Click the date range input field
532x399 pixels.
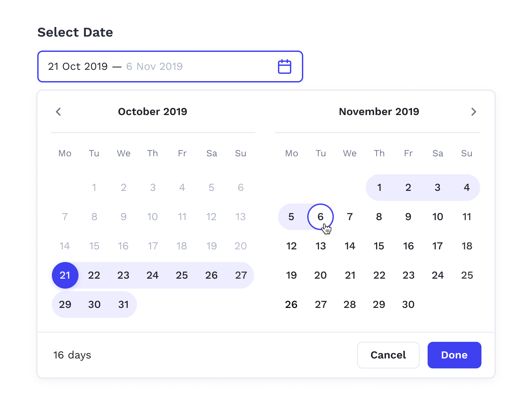160,66
